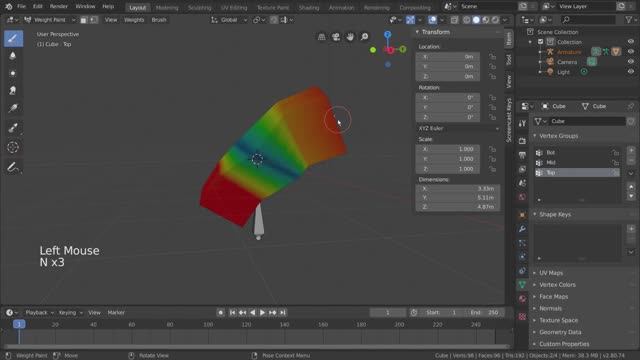Screen dimensions: 640x360
Task: Enable solid viewport shading mode
Action: (x=476, y=20)
